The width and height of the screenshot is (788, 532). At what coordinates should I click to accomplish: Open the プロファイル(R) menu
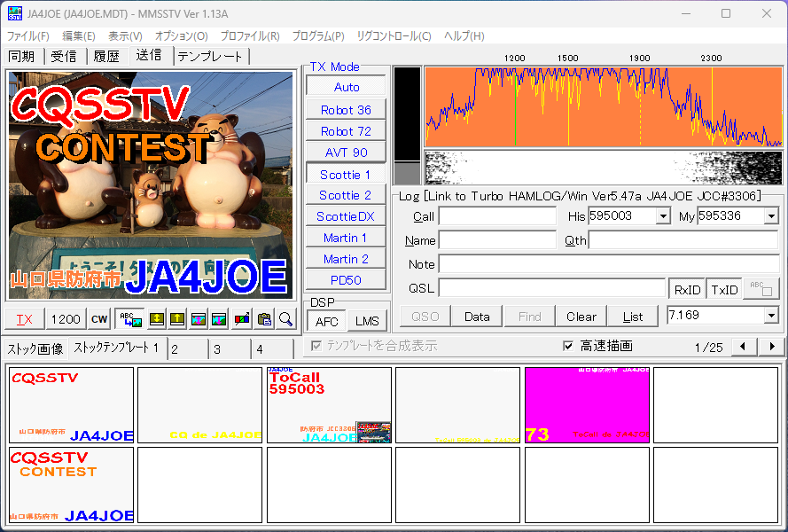pyautogui.click(x=250, y=36)
